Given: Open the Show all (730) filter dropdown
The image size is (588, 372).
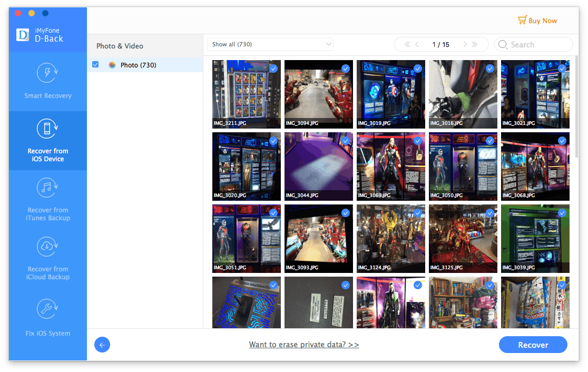Looking at the screenshot, I should (270, 44).
